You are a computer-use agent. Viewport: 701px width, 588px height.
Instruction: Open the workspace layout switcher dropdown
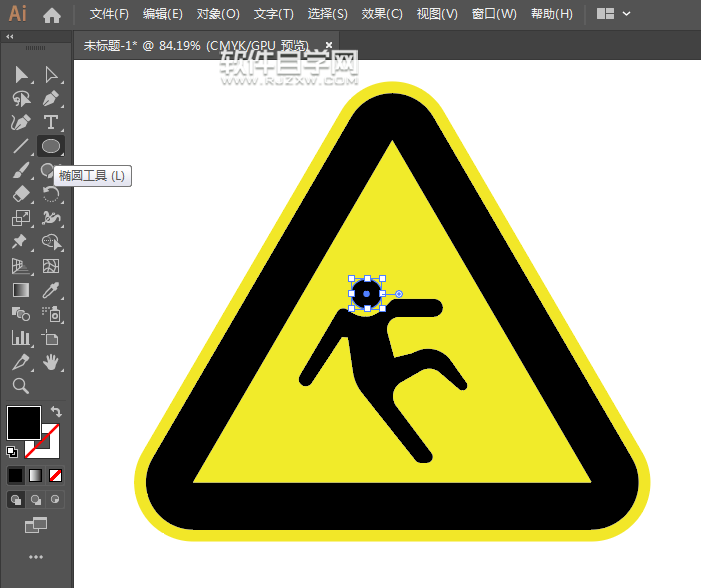pyautogui.click(x=613, y=14)
